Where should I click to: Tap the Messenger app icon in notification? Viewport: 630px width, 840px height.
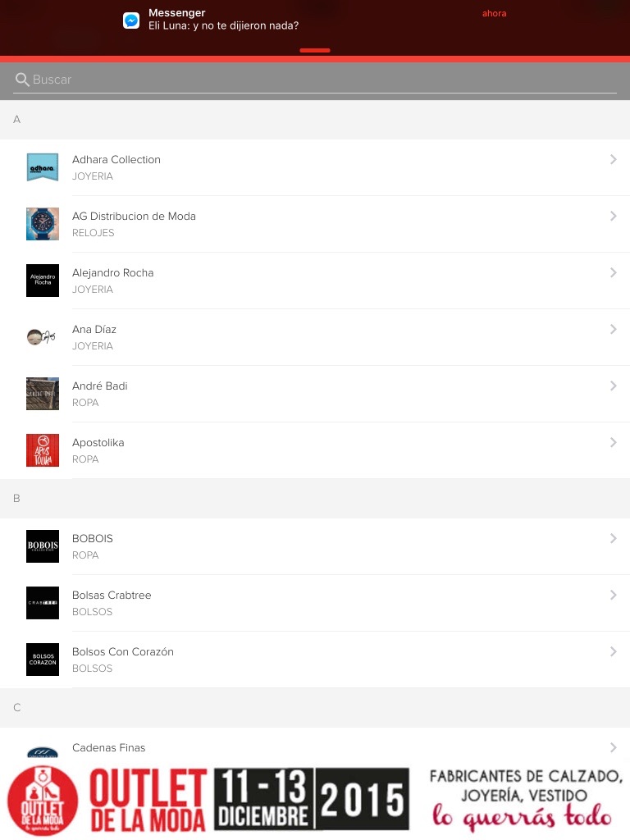pyautogui.click(x=131, y=21)
